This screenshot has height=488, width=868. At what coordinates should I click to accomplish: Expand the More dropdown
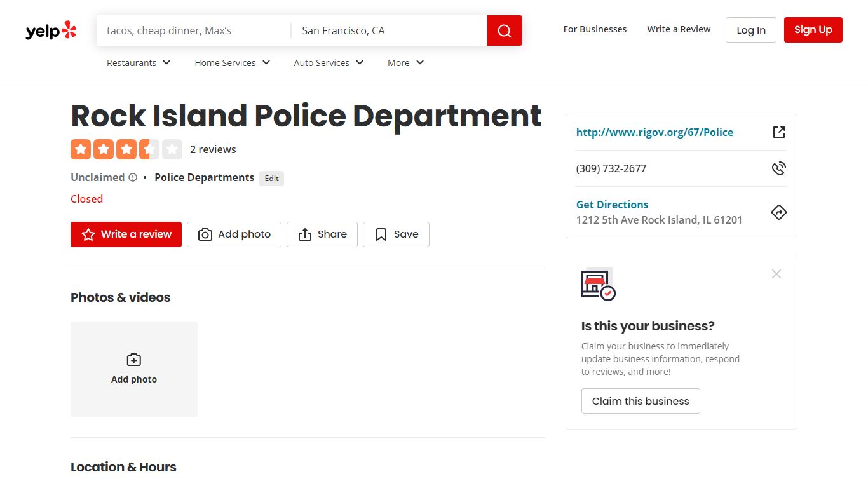[406, 63]
